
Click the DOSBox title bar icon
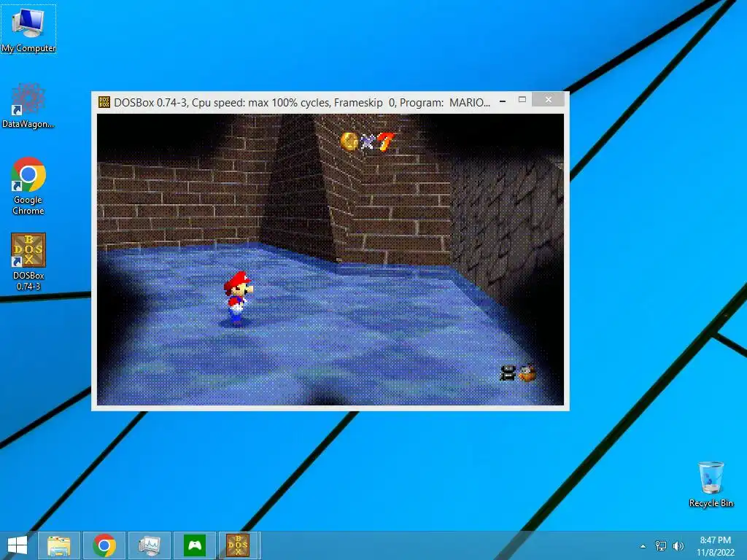pos(104,102)
